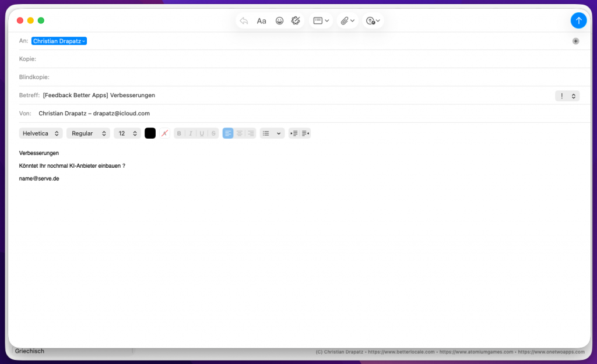The height and width of the screenshot is (364, 597).
Task: Open the font size 12 dropdown
Action: (x=127, y=133)
